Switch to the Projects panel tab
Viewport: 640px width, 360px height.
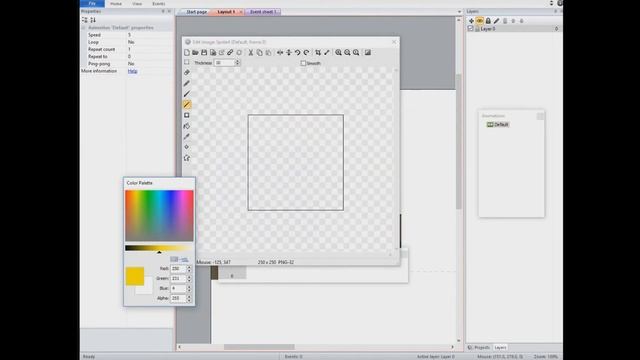(479, 347)
